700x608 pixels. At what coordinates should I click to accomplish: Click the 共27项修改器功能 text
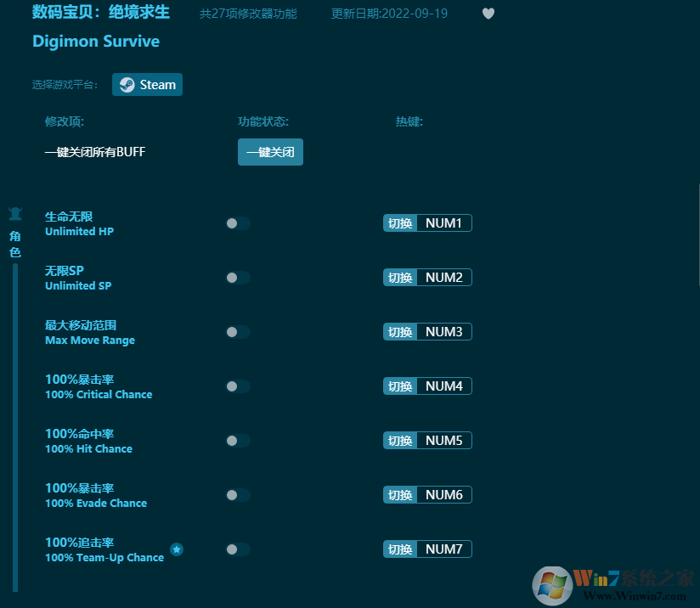(x=248, y=14)
